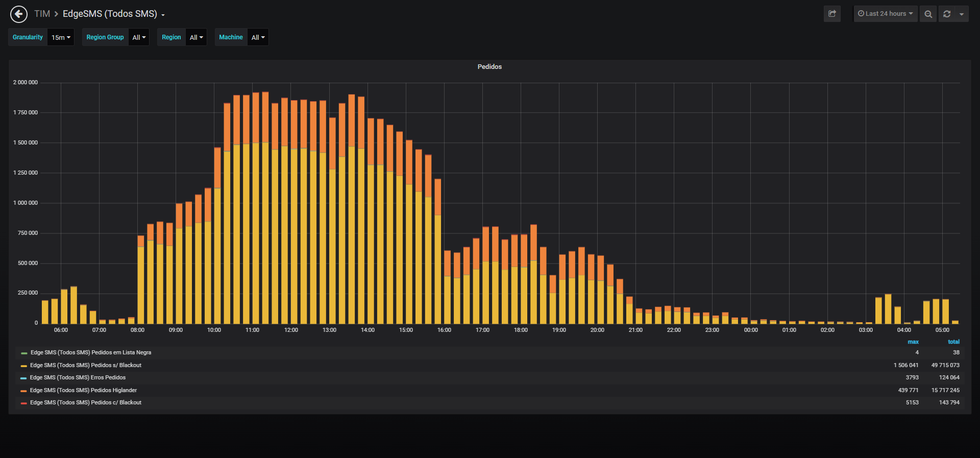
Task: Expand the Region Group All dropdown
Action: coord(139,37)
